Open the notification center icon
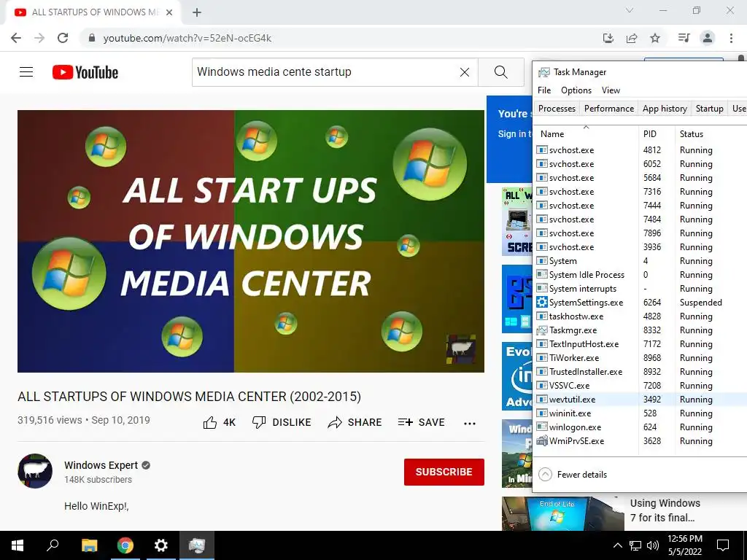This screenshot has height=560, width=747. point(723,545)
